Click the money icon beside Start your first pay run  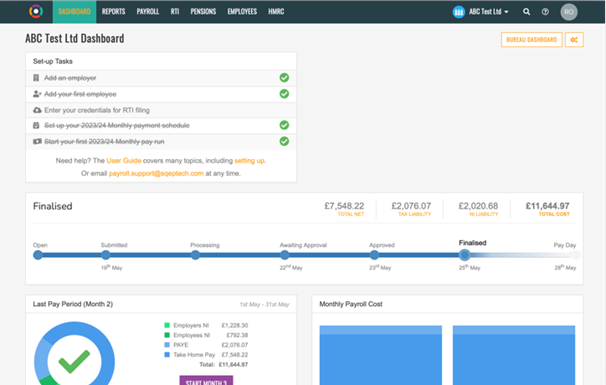(x=37, y=141)
